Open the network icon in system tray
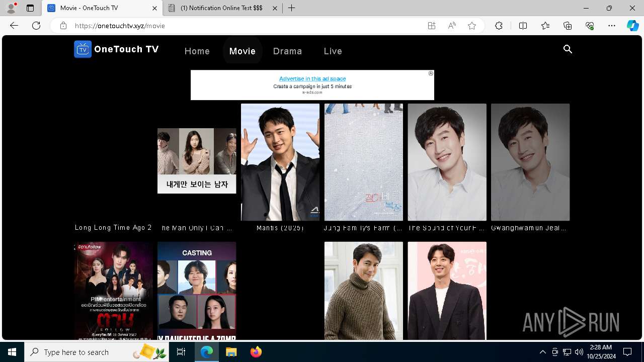The width and height of the screenshot is (644, 362). point(567,352)
